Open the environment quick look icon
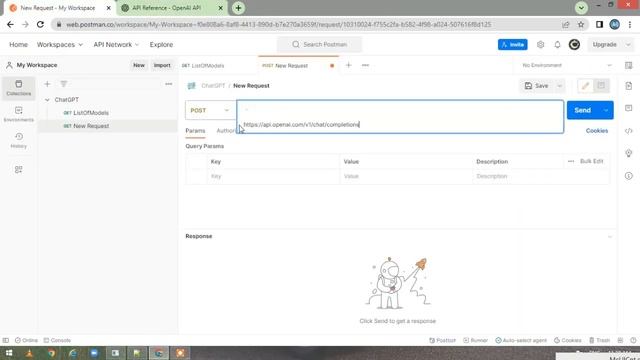 (x=629, y=65)
